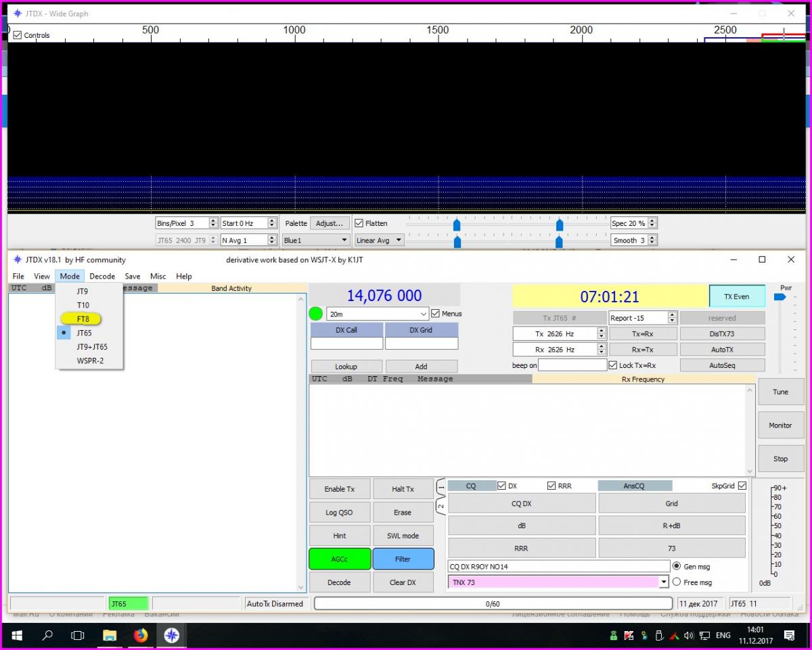The image size is (812, 650).
Task: Open the Windows Start menu
Action: (x=16, y=635)
